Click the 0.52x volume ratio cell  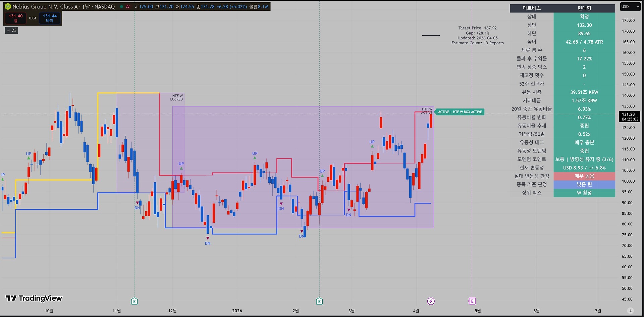pos(584,134)
